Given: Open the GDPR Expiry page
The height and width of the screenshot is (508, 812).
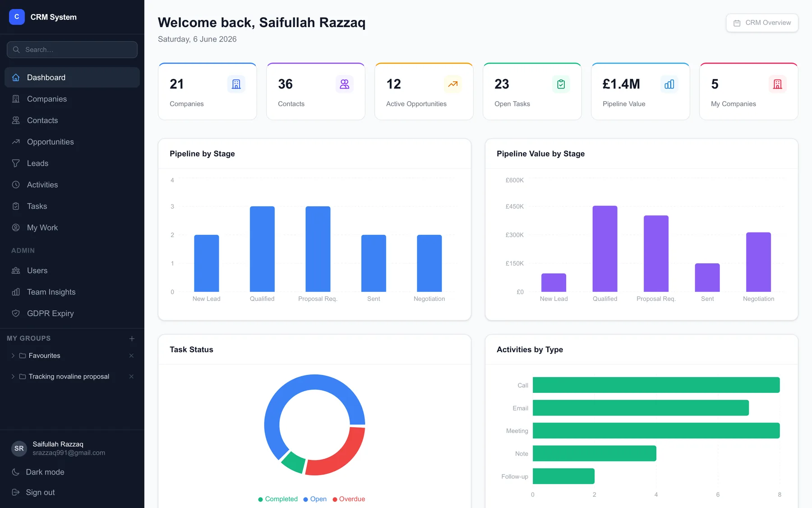Looking at the screenshot, I should [72, 313].
